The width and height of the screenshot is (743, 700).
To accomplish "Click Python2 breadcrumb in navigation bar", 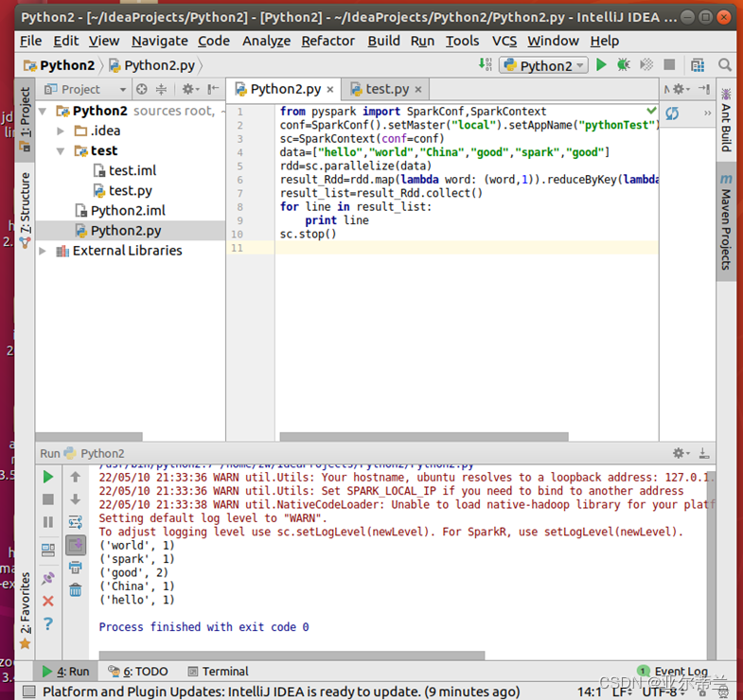I will pyautogui.click(x=60, y=65).
